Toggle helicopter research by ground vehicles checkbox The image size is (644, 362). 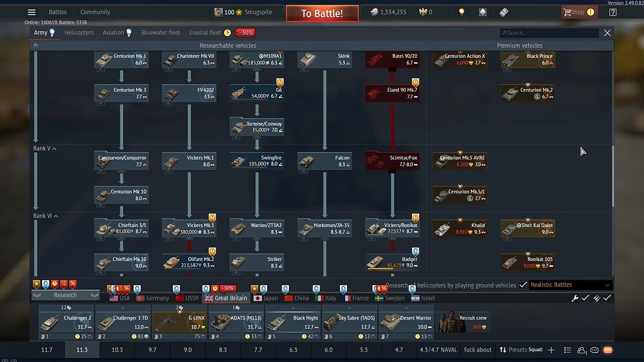(523, 285)
